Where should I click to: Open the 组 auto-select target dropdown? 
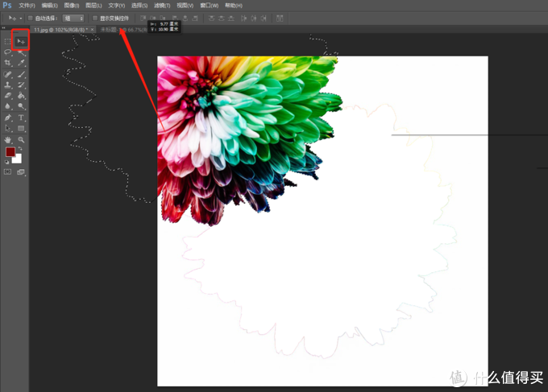coord(73,19)
